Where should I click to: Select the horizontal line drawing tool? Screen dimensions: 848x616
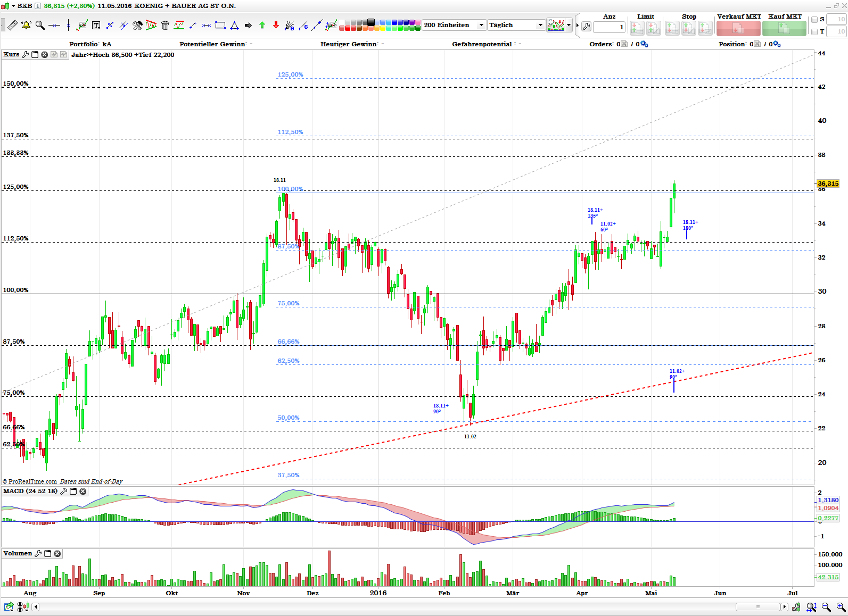(54, 25)
